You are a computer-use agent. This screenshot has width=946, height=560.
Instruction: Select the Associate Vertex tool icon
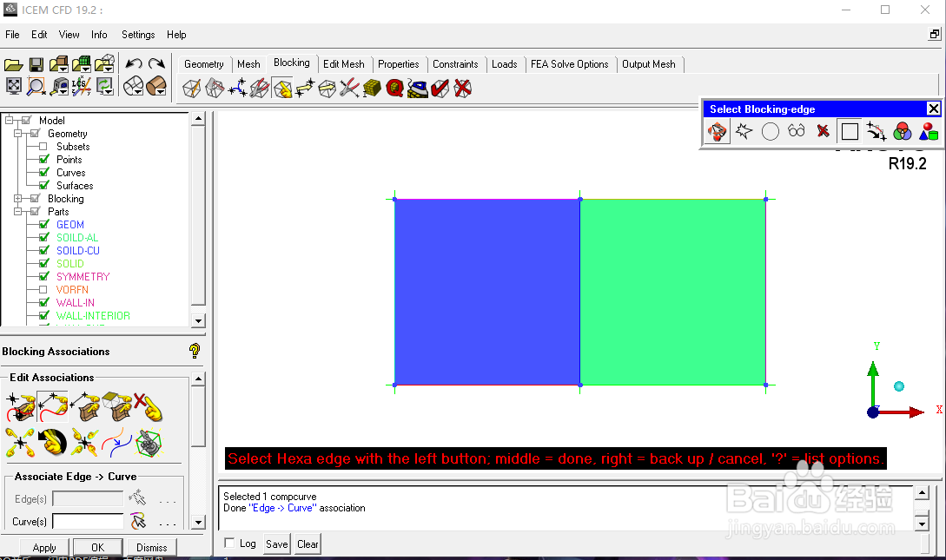pyautogui.click(x=21, y=406)
